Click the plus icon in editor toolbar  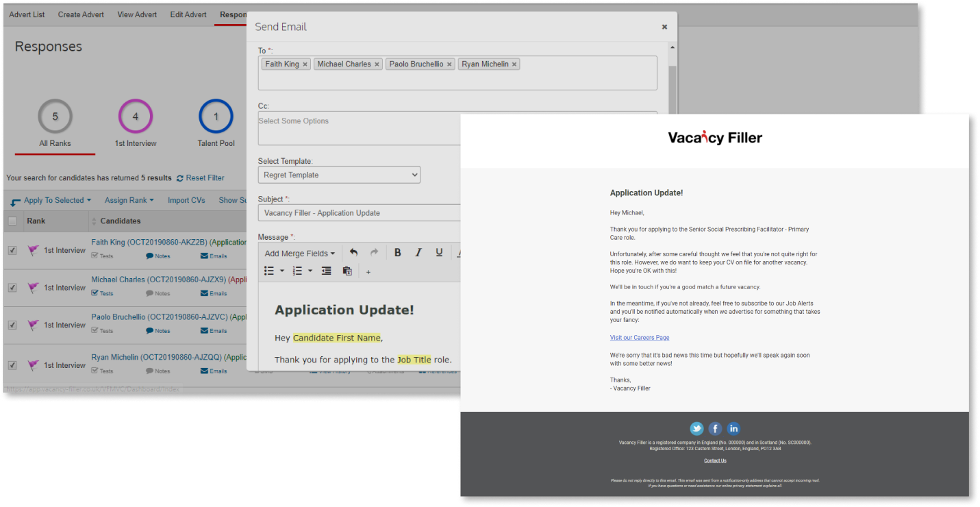tap(368, 272)
